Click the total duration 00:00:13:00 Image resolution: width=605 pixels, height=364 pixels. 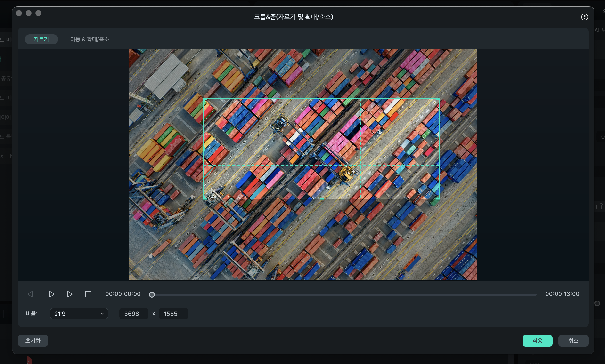click(562, 294)
